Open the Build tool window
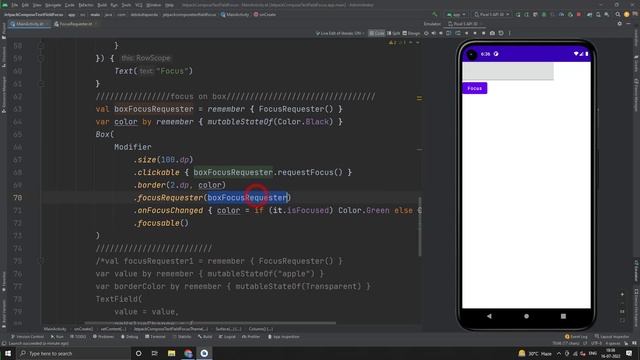The width and height of the screenshot is (640, 360). pyautogui.click(x=205, y=337)
